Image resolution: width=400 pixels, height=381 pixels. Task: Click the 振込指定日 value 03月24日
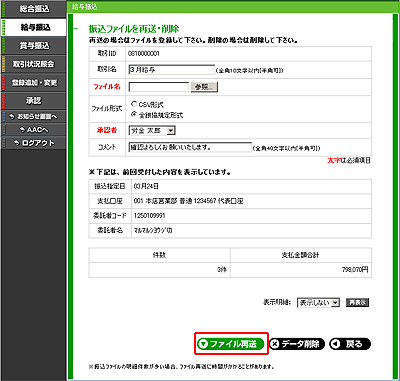tap(146, 186)
